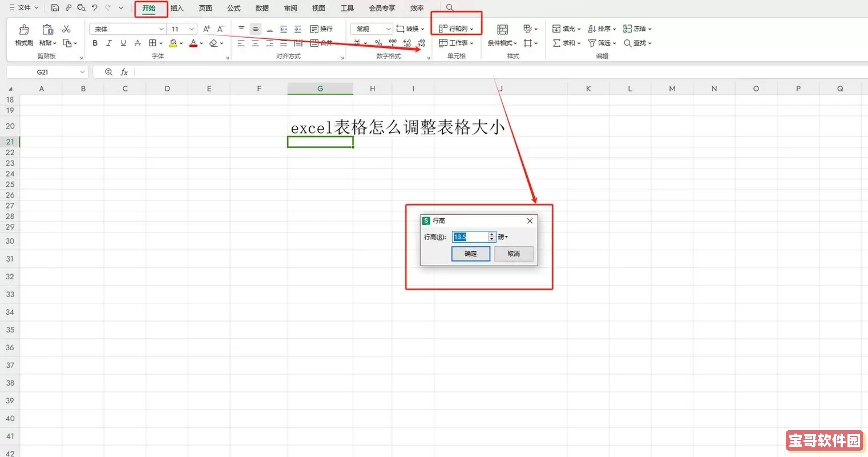Click the print preview icon in quick toolbar
This screenshot has height=457, width=868.
(x=81, y=8)
